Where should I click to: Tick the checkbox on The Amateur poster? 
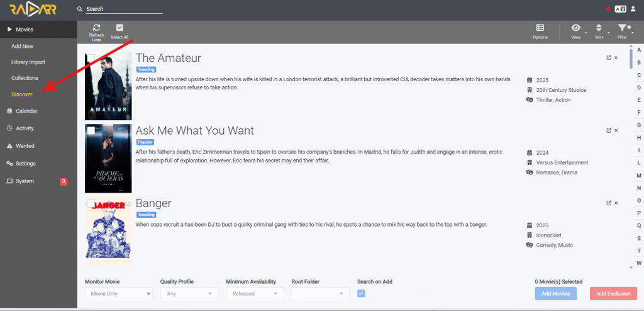(91, 58)
